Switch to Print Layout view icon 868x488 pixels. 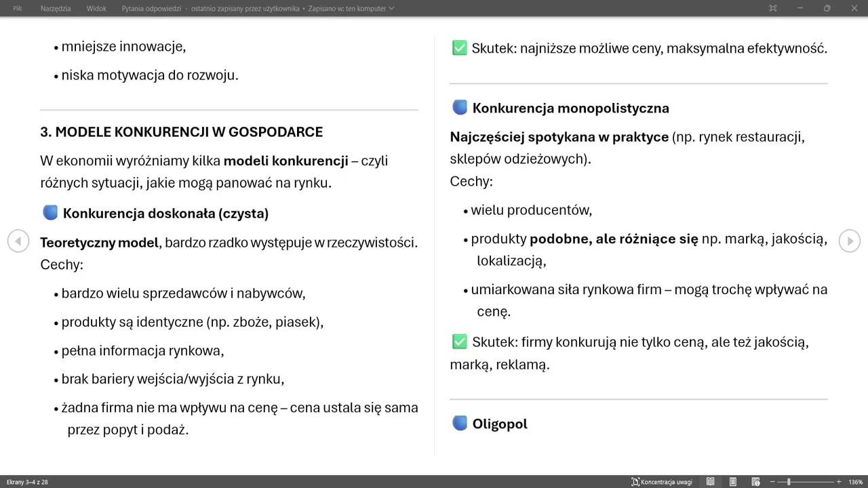click(x=733, y=482)
